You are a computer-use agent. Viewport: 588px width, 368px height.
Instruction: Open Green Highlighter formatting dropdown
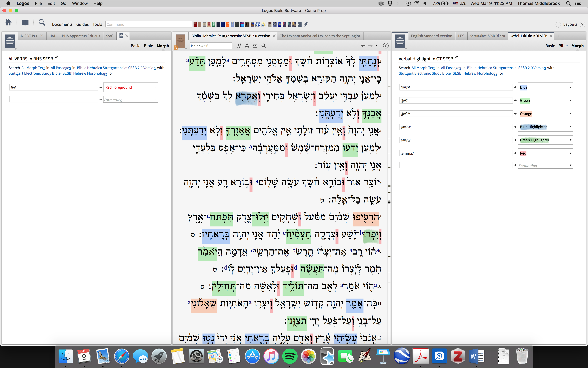tap(545, 140)
